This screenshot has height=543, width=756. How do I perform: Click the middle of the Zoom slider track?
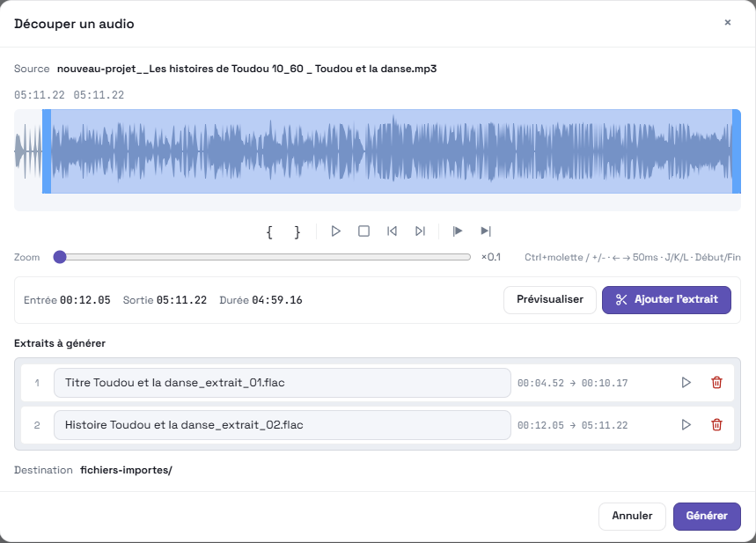(x=261, y=257)
